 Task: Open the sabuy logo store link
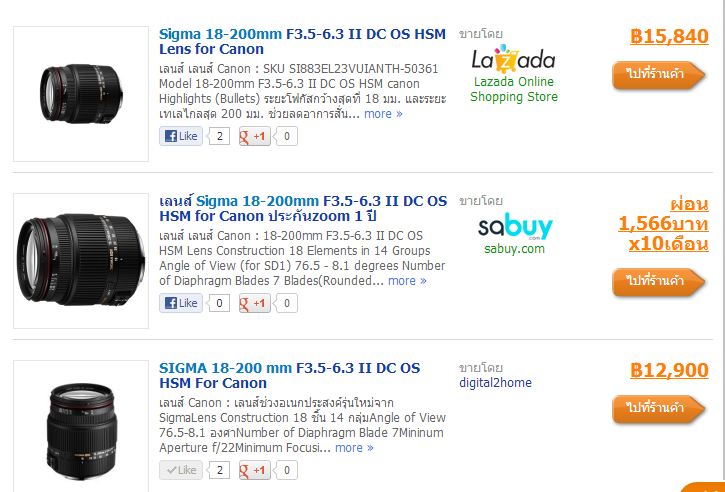(515, 227)
